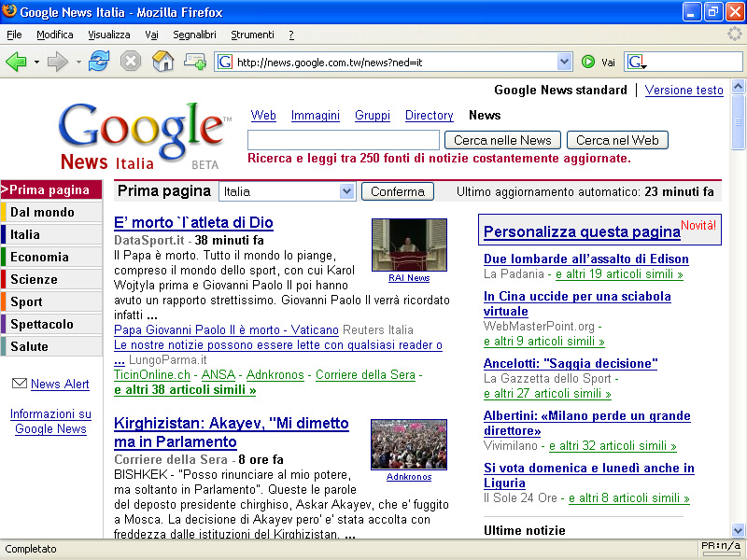747x560 pixels.
Task: Open the Forward button history dropdown arrow
Action: 78,62
